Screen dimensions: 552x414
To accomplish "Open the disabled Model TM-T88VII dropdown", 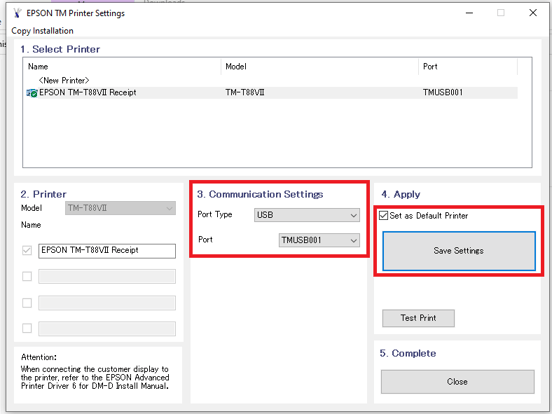I will (120, 208).
